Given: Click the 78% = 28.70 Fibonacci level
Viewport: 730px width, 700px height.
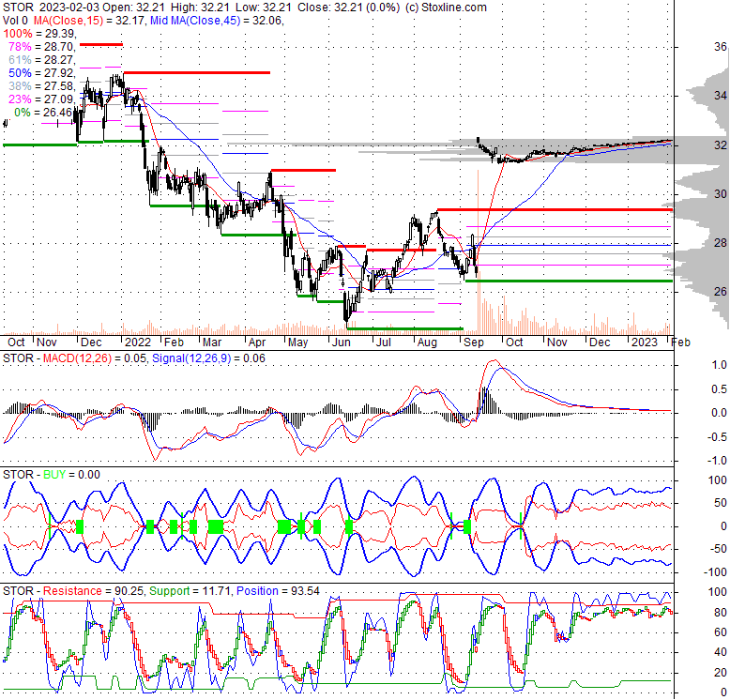Looking at the screenshot, I should pyautogui.click(x=42, y=47).
